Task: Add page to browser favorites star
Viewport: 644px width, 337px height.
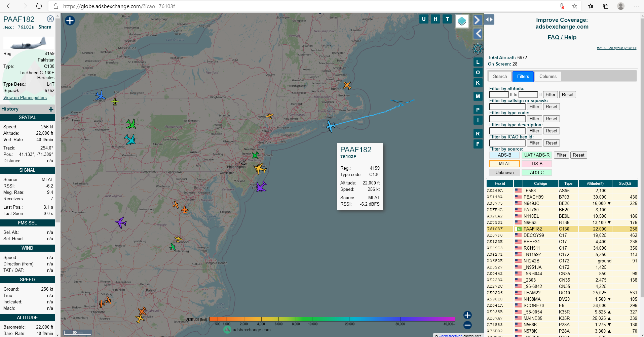Action: (574, 6)
